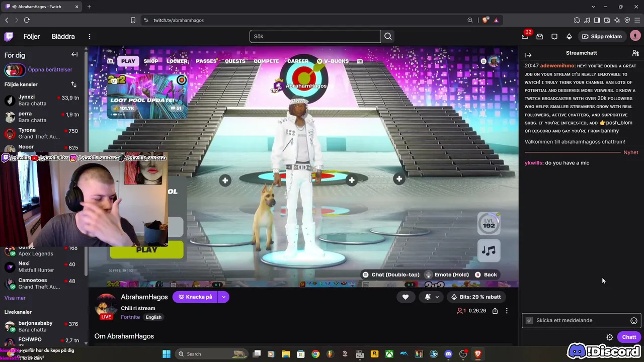
Task: Click the Bits diamond icon in top bar
Action: (569, 36)
